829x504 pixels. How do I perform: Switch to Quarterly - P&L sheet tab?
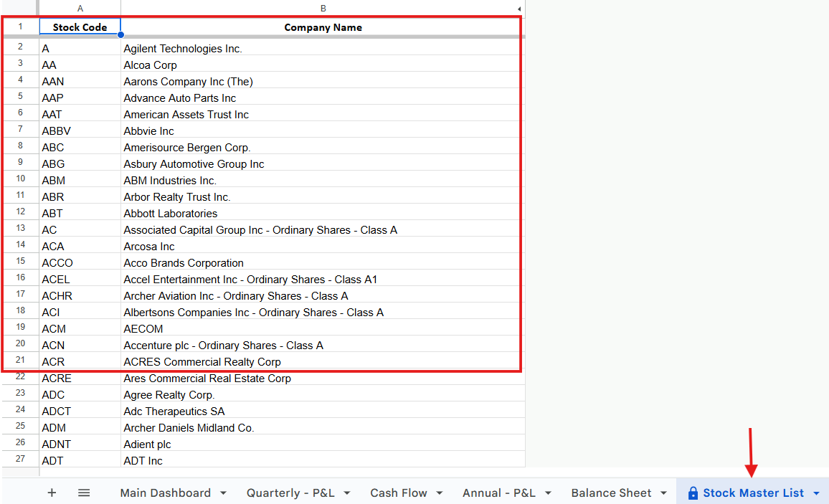tap(290, 493)
